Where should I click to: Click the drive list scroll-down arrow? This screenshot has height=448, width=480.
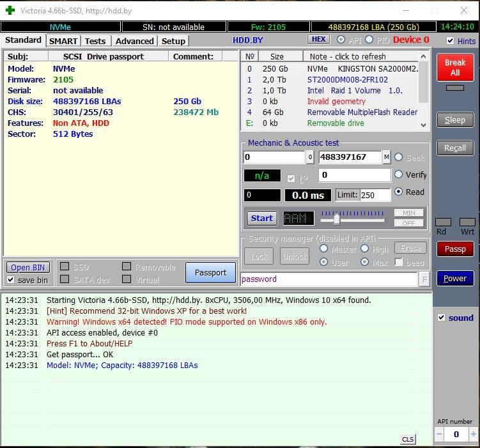(423, 125)
